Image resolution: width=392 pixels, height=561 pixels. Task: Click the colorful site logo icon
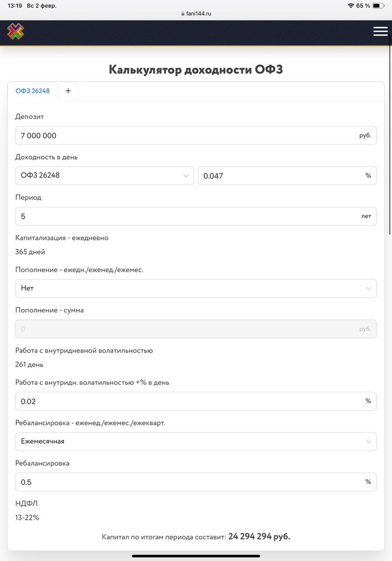pyautogui.click(x=15, y=32)
